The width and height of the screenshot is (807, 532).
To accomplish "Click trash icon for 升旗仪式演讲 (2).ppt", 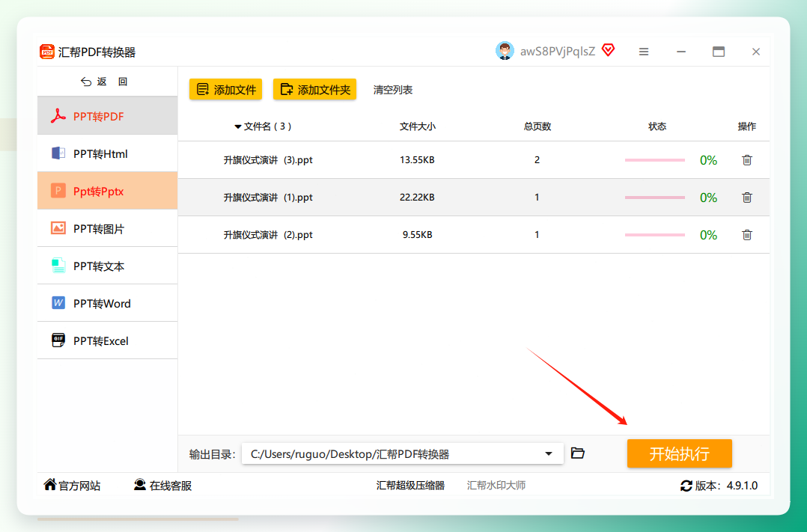I will tap(747, 235).
